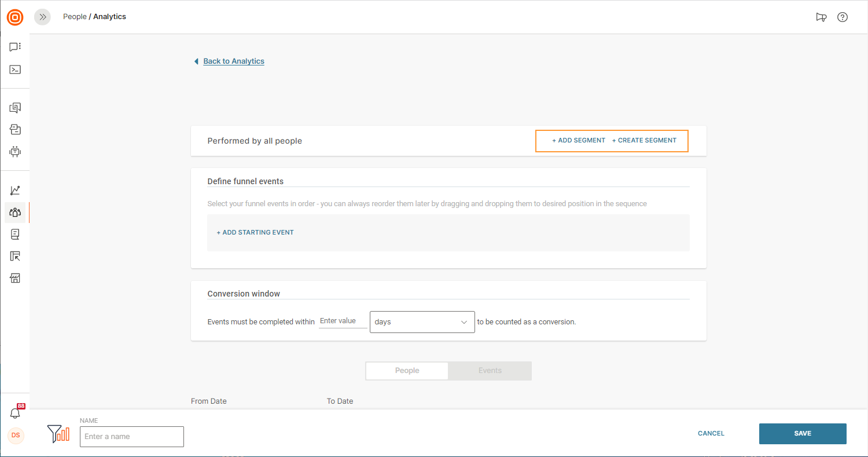This screenshot has height=457, width=868.
Task: Select the People icon in sidebar
Action: 15,213
